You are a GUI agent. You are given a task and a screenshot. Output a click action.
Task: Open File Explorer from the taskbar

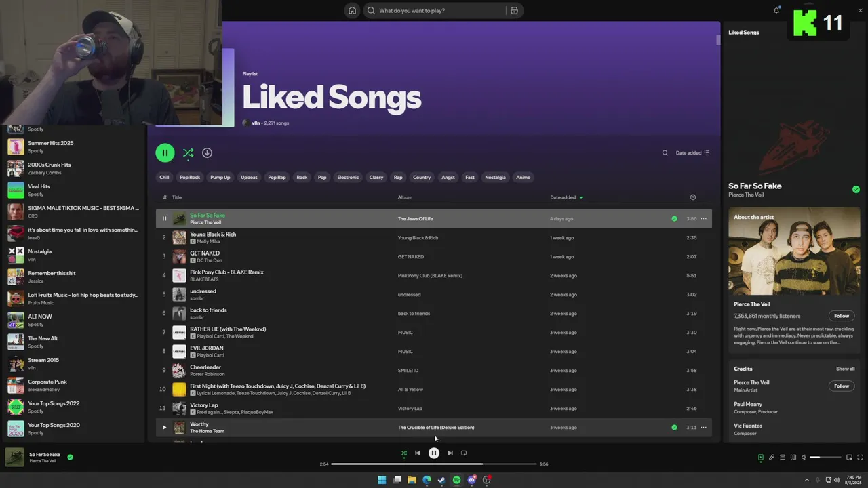(x=412, y=480)
